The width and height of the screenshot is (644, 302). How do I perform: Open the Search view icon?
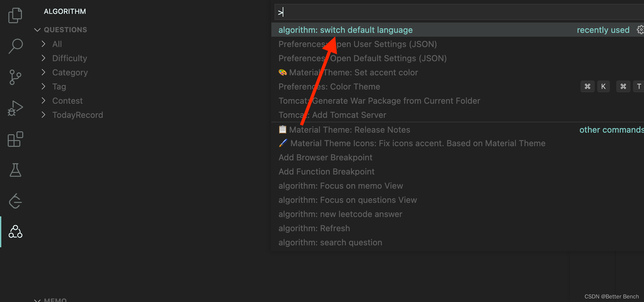(15, 46)
